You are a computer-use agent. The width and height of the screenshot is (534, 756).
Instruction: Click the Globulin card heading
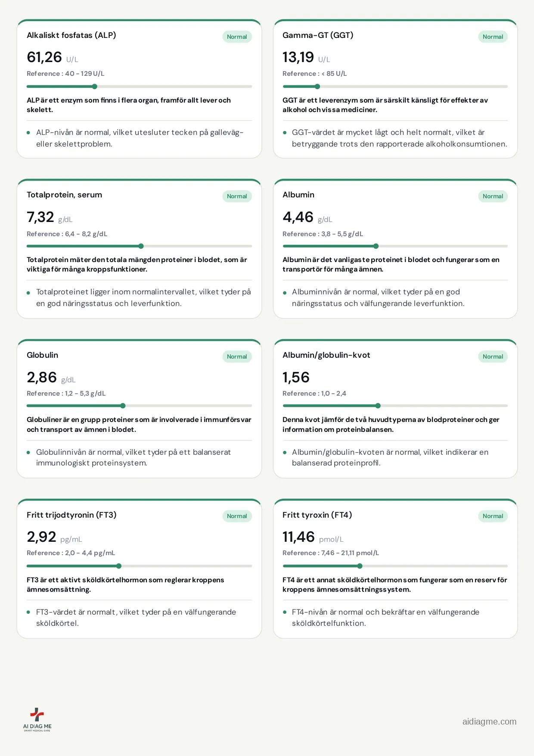pyautogui.click(x=42, y=355)
